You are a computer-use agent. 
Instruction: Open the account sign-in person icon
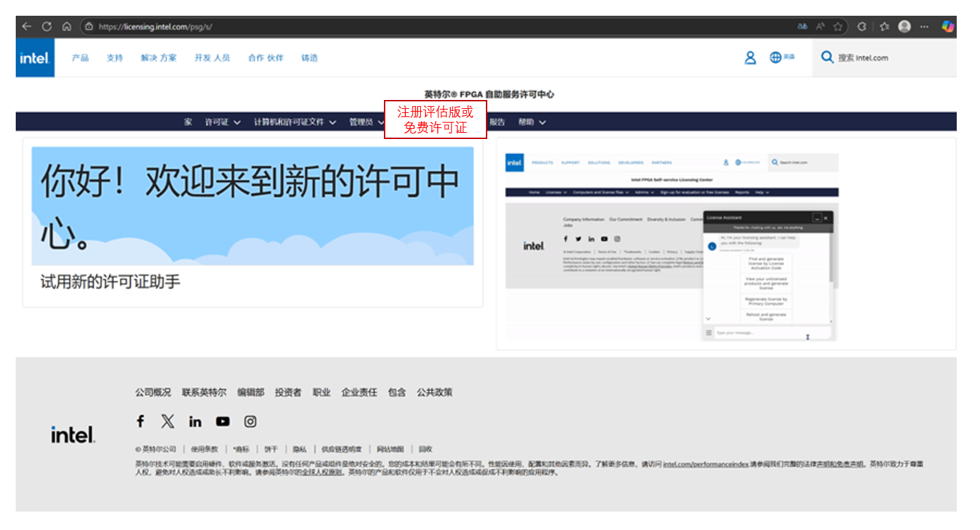coord(750,58)
